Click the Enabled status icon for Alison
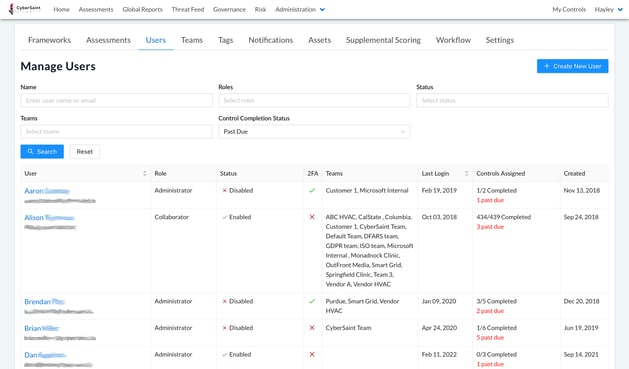The image size is (629, 369). coord(225,217)
